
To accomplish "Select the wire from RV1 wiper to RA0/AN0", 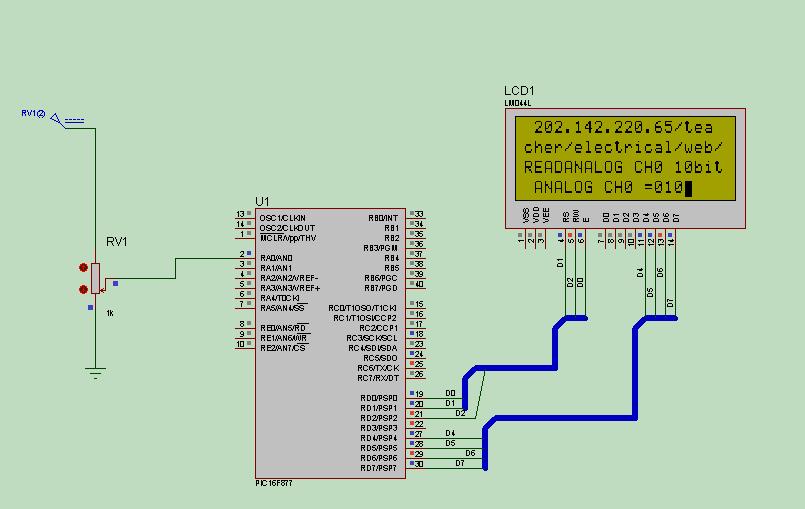I will coord(176,269).
